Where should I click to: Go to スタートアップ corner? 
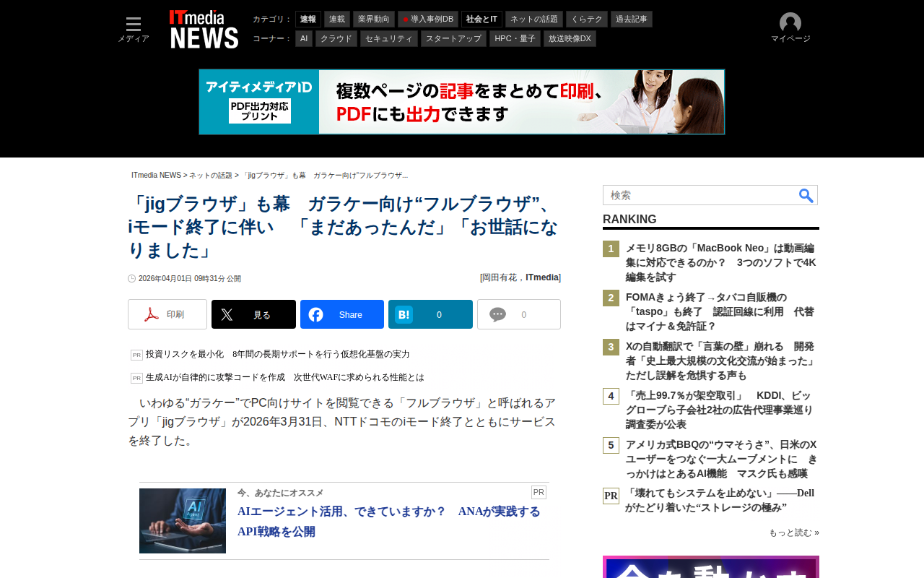coord(453,39)
